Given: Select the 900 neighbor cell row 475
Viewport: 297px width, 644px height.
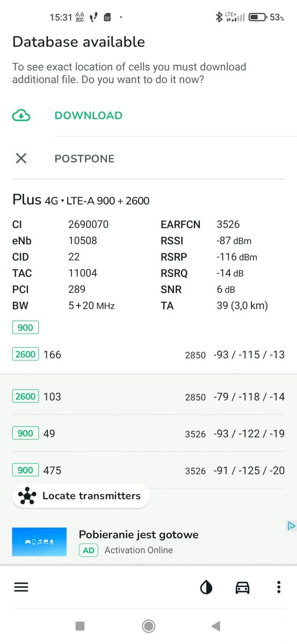Looking at the screenshot, I should 148,471.
